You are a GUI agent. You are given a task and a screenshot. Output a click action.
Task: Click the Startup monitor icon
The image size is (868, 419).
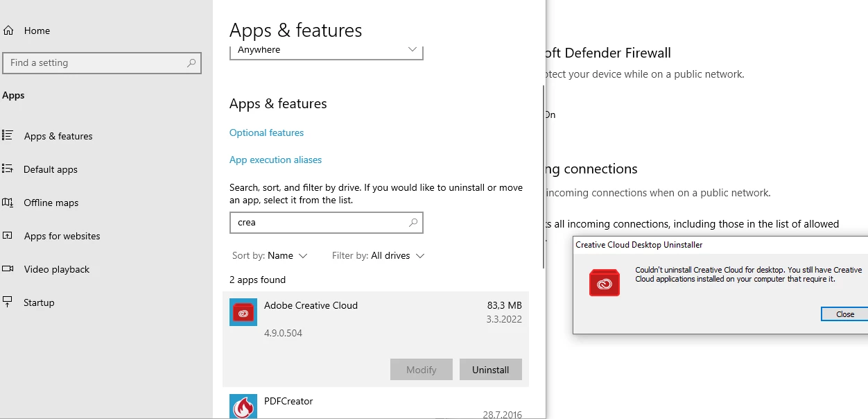point(8,302)
